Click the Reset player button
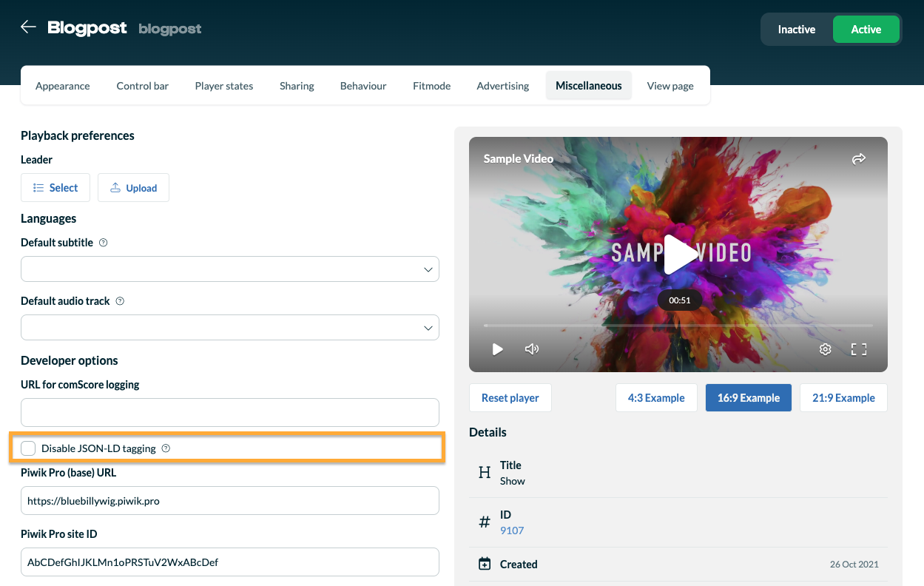Viewport: 924px width, 586px height. click(510, 398)
